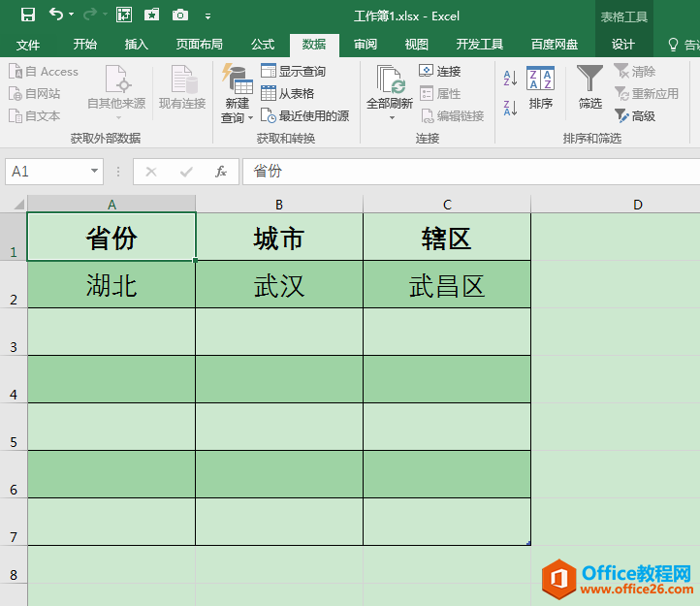Save the workbook with the floppy icon
This screenshot has width=700, height=606.
(x=28, y=16)
